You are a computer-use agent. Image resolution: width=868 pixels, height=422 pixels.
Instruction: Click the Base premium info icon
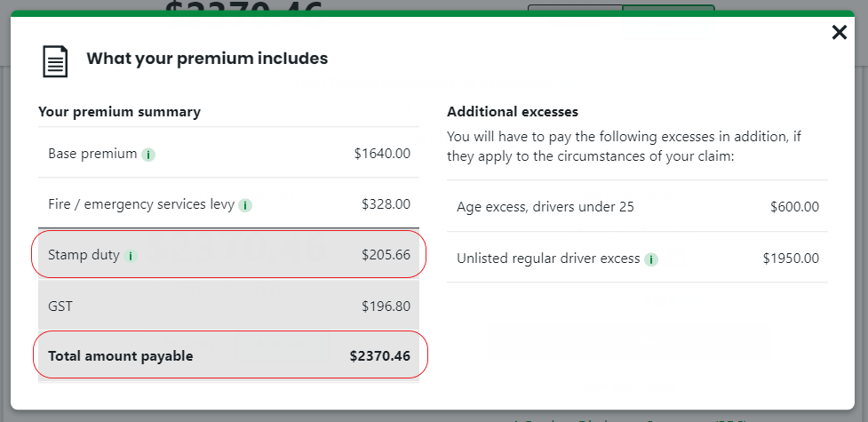click(148, 155)
